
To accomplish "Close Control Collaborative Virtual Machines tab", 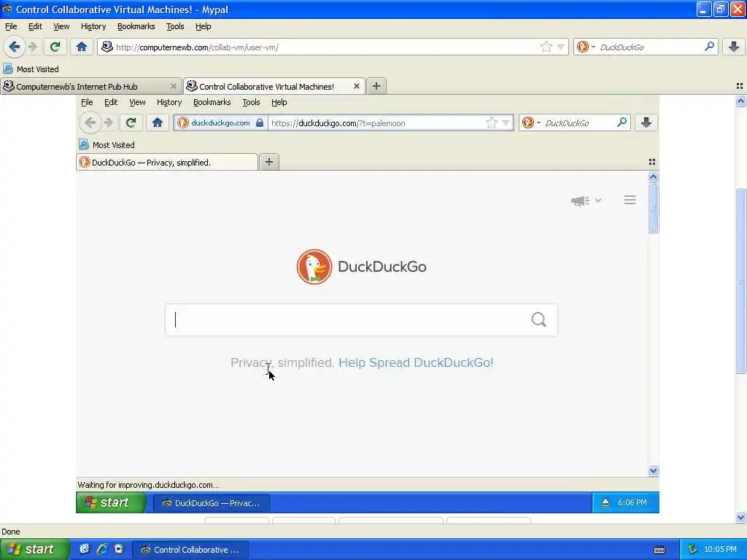I will (356, 86).
